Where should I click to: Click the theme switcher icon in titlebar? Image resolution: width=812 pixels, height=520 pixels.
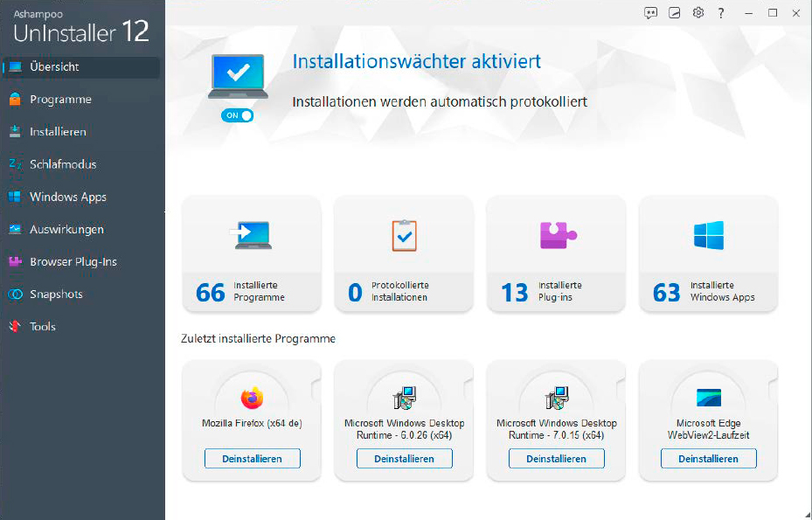click(673, 13)
